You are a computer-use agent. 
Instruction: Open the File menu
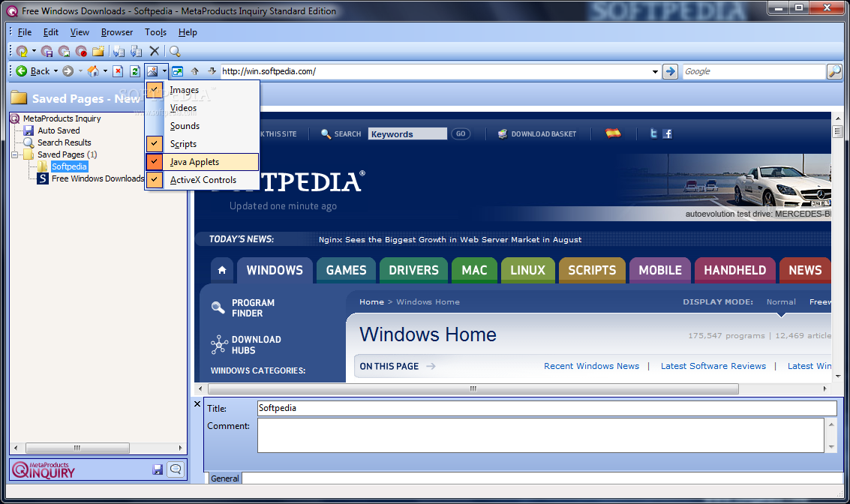[25, 32]
